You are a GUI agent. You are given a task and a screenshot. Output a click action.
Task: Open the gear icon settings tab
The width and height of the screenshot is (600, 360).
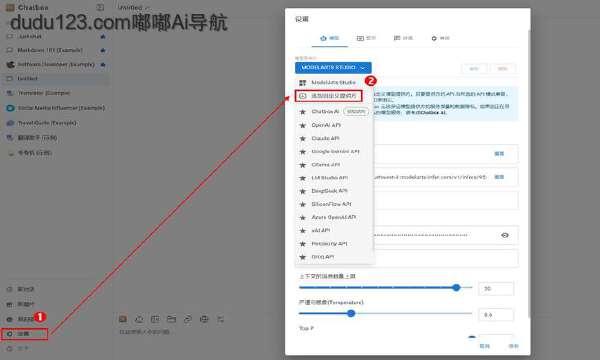pos(440,38)
